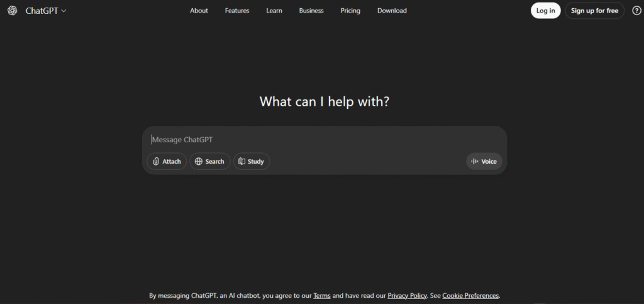Open help via question mark icon

[636, 11]
